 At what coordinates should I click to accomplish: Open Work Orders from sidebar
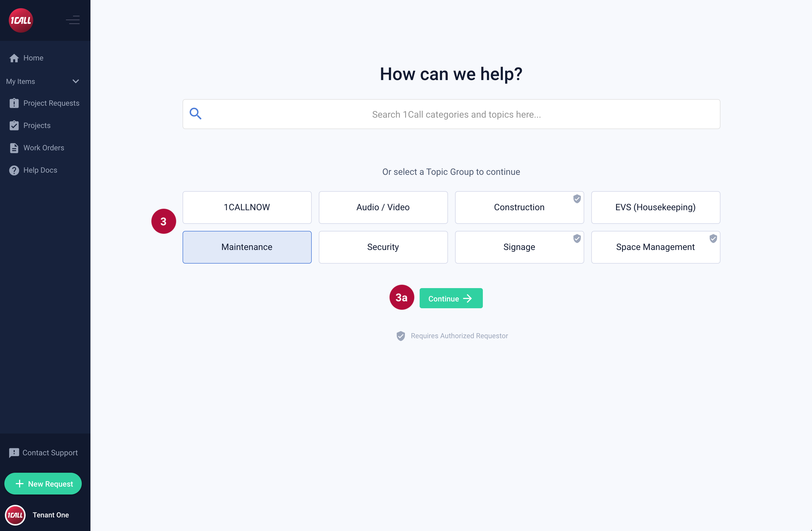[x=44, y=148]
